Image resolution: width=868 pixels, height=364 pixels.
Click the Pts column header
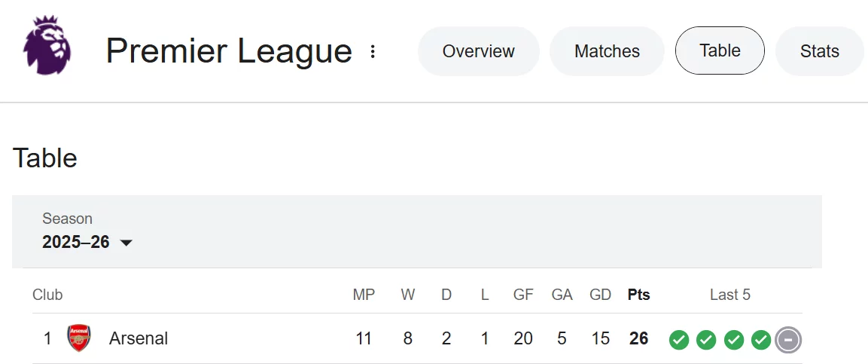(x=638, y=295)
